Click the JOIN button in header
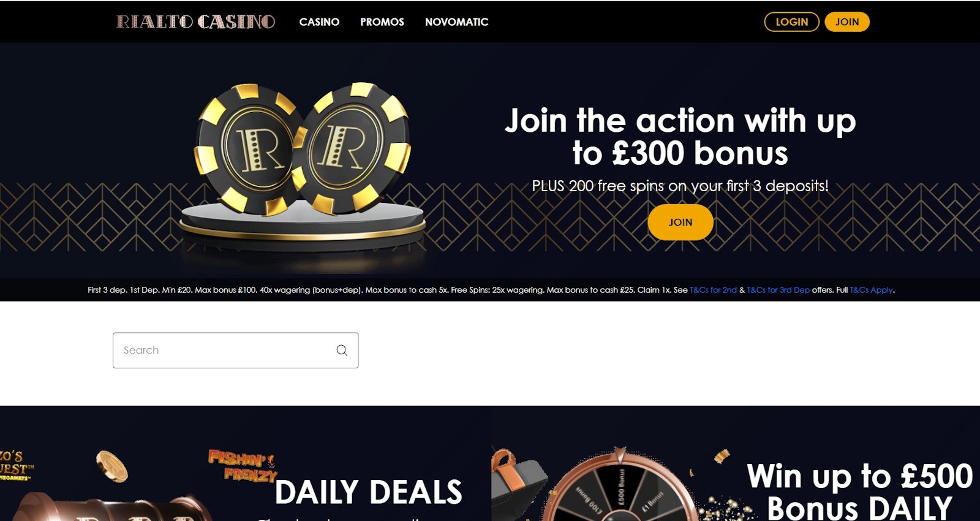 847,22
